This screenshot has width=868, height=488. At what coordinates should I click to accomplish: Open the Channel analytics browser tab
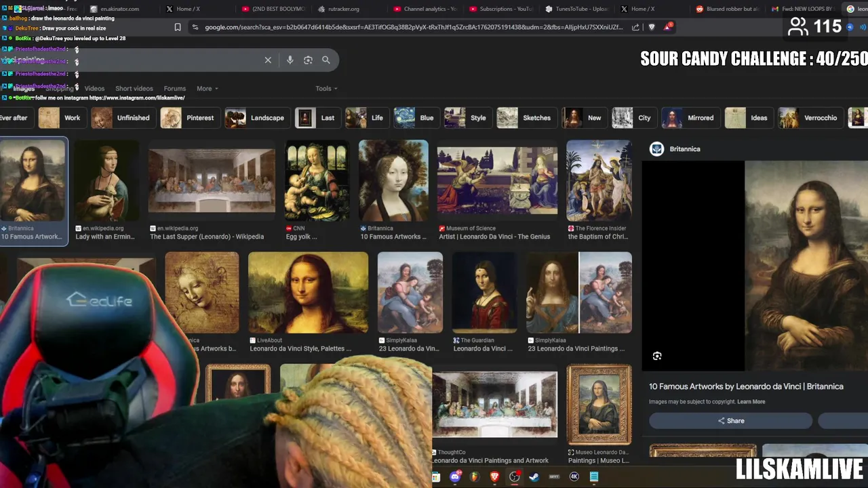426,9
